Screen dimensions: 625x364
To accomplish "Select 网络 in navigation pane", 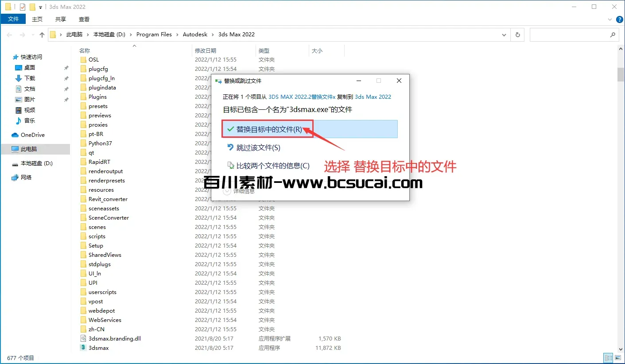I will click(x=26, y=178).
